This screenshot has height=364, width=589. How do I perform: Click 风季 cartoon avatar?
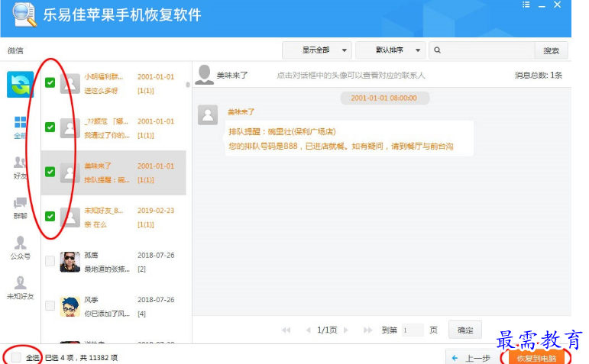click(70, 307)
